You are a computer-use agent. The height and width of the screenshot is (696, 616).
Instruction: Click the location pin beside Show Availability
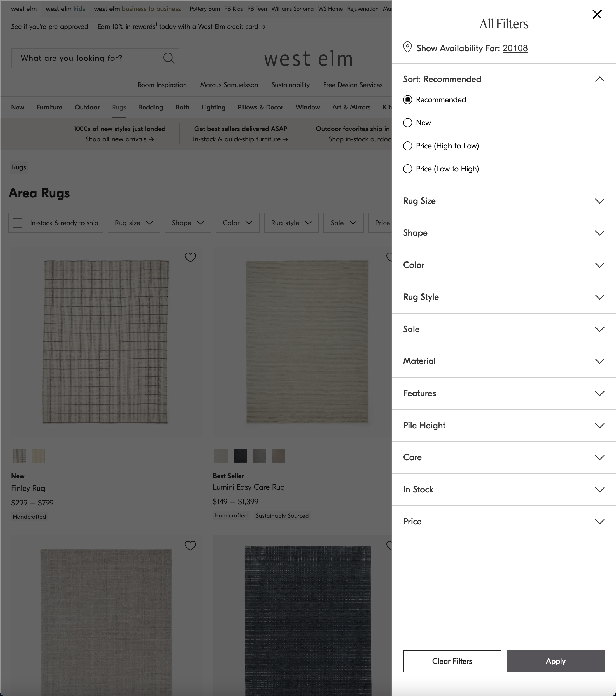407,48
